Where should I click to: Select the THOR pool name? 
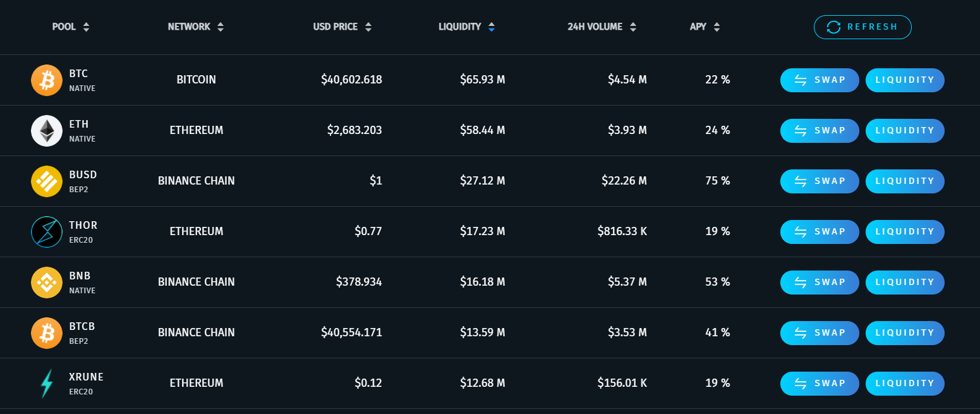tap(83, 226)
